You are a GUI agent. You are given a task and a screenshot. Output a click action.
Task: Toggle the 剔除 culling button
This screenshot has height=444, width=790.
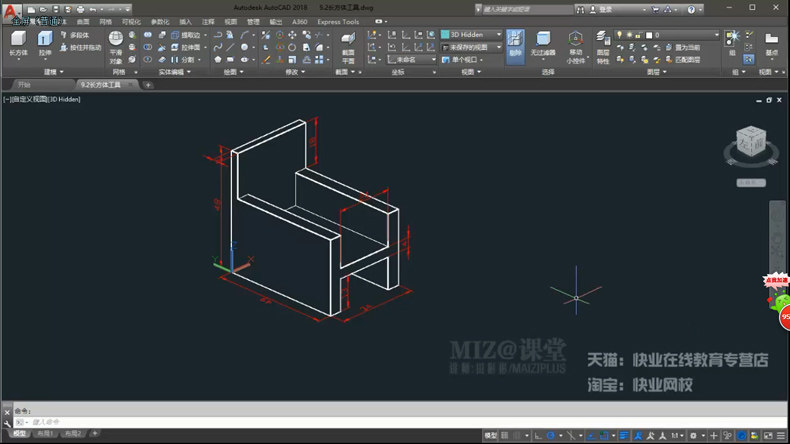(x=514, y=45)
